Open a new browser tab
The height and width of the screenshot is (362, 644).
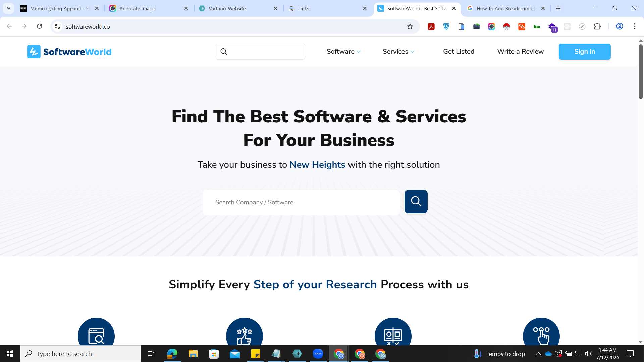(x=558, y=8)
